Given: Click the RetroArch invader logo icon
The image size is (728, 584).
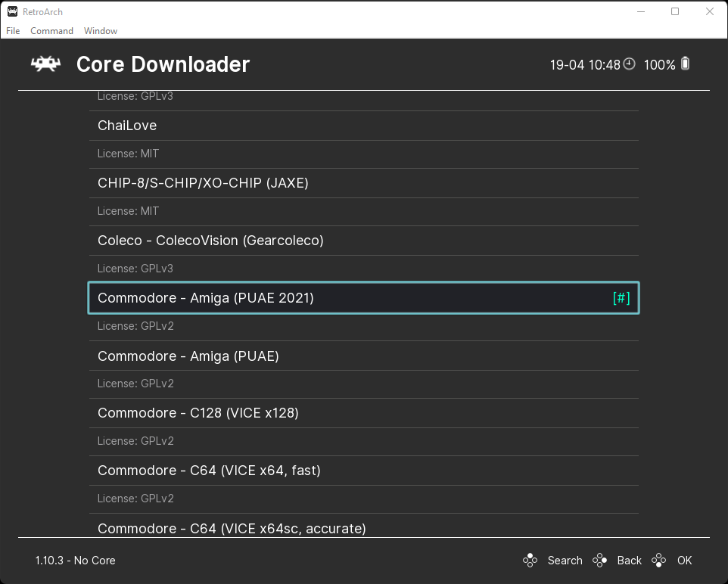Looking at the screenshot, I should pyautogui.click(x=45, y=64).
